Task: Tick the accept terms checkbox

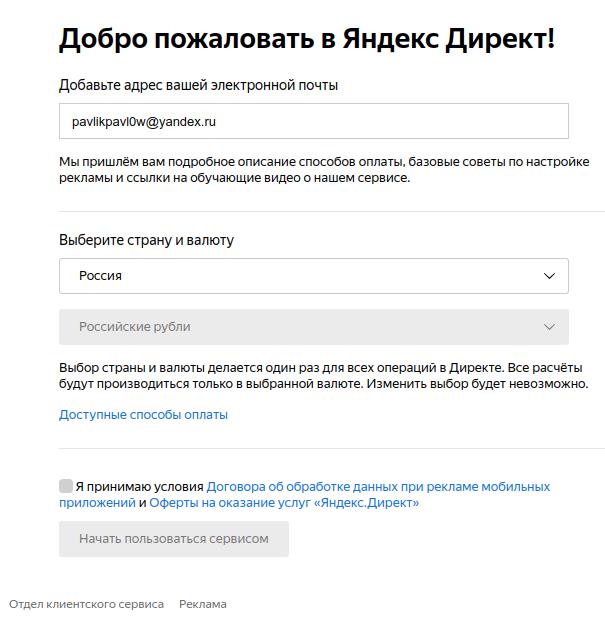Action: click(66, 486)
